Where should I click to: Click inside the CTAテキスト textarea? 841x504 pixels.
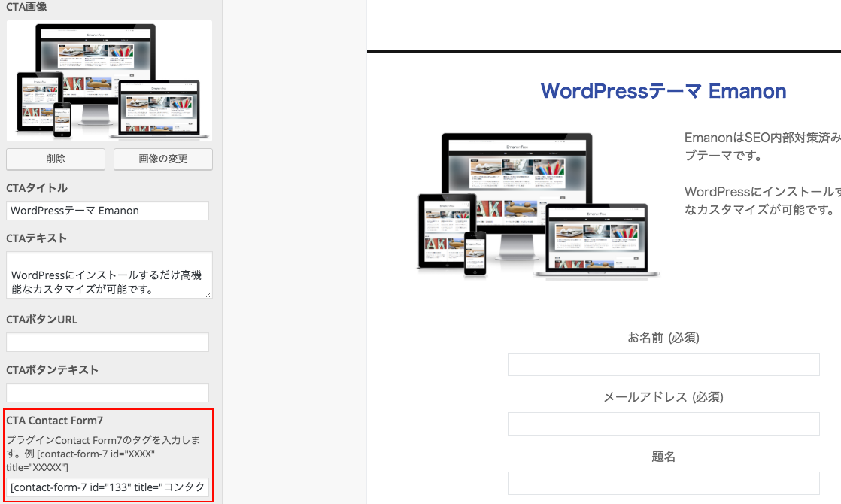click(109, 275)
